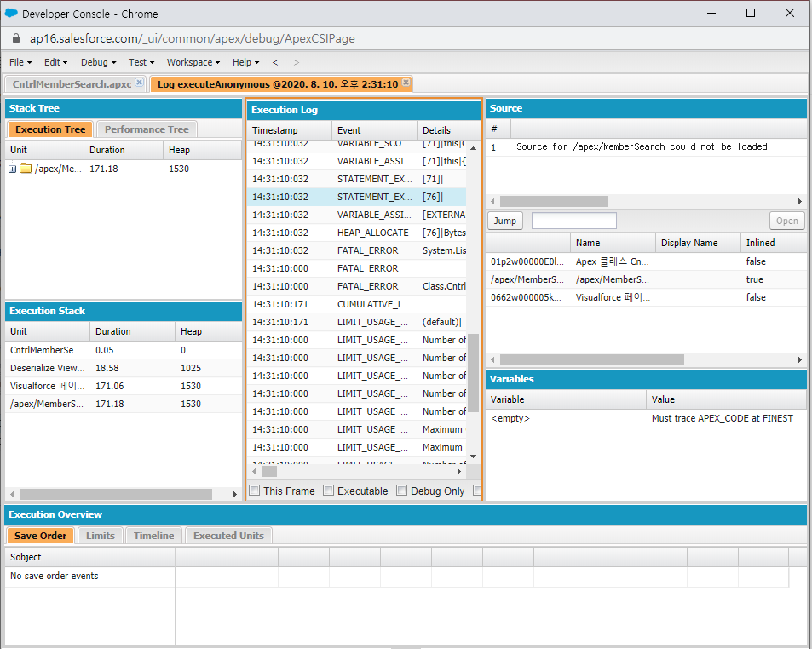Select the LIMIT_USAGE (default) row
This screenshot has width=812, height=649.
[x=357, y=322]
